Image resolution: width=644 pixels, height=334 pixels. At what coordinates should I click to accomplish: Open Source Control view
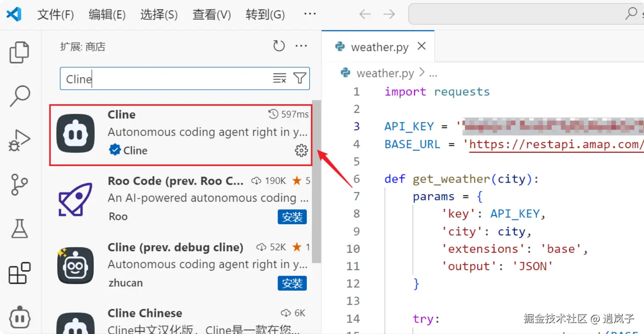[x=19, y=184]
